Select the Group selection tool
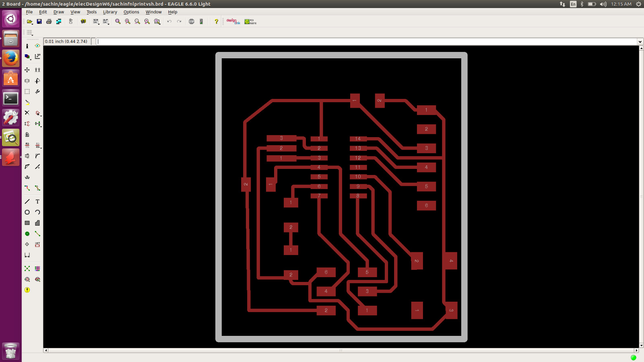The image size is (644, 362). tap(27, 92)
